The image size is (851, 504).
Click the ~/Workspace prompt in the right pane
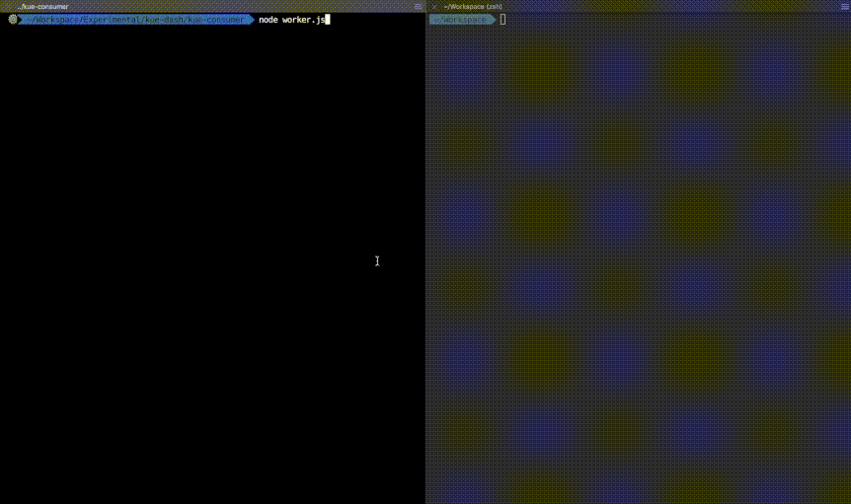[462, 20]
